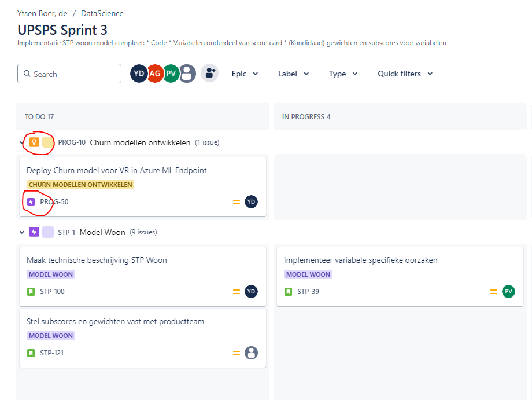
Task: Click the magnifier icon in the search box
Action: pos(27,74)
